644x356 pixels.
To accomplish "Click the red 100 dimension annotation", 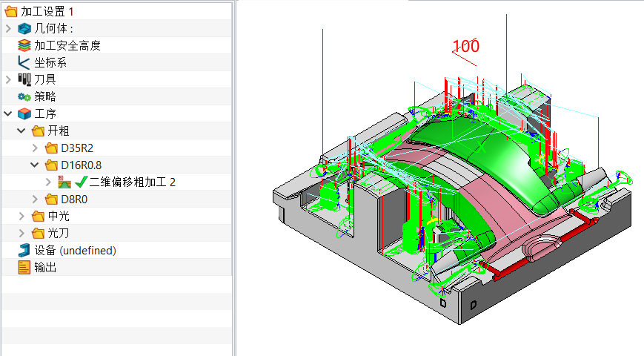I will [465, 46].
